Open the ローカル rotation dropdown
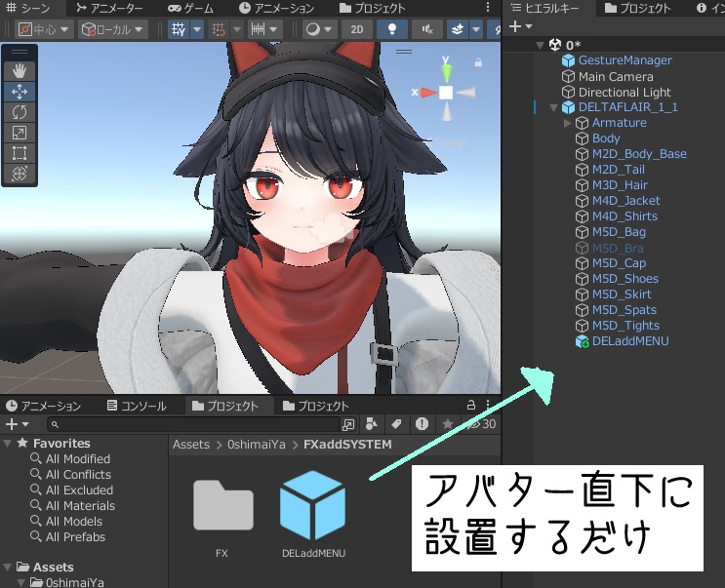 tap(113, 29)
